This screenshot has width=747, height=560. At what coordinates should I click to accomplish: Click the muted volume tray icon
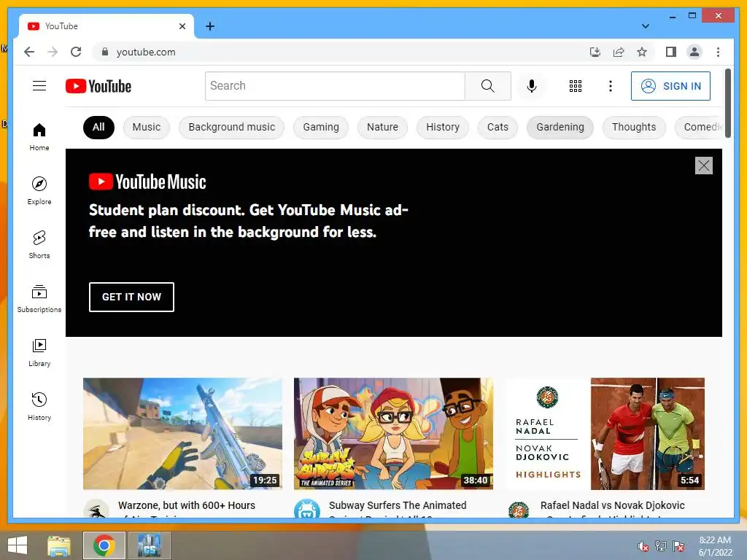coord(643,546)
